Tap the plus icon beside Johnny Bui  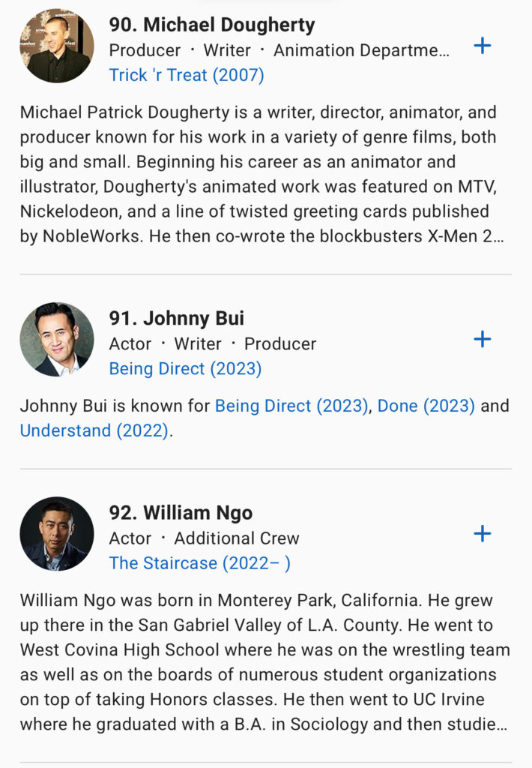(483, 340)
